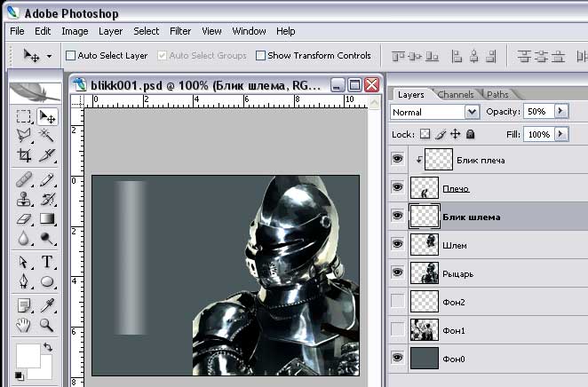Enable Show Transform Controls checkbox
This screenshot has height=387, width=588.
pyautogui.click(x=260, y=56)
